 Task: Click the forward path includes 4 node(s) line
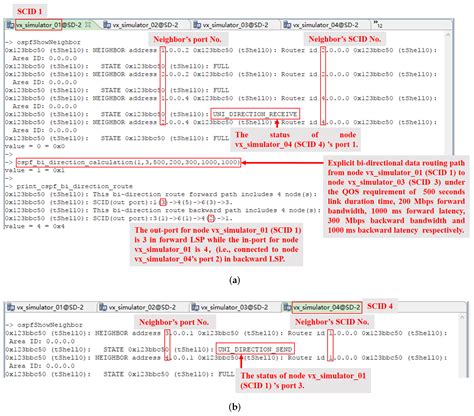click(161, 194)
